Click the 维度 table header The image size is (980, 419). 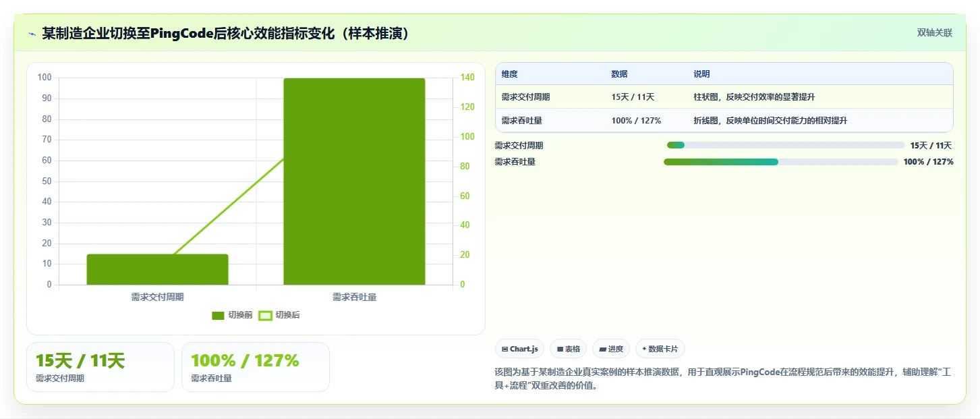(510, 74)
